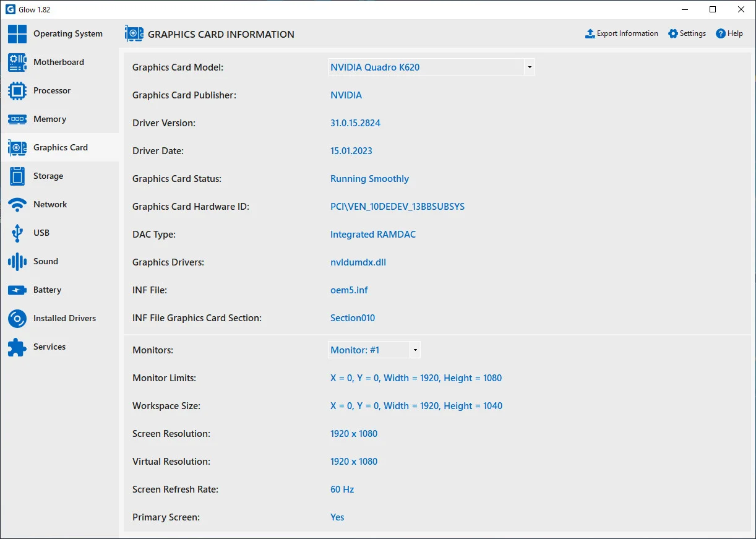This screenshot has height=539, width=756.
Task: Click the Export Information button text
Action: (x=627, y=34)
